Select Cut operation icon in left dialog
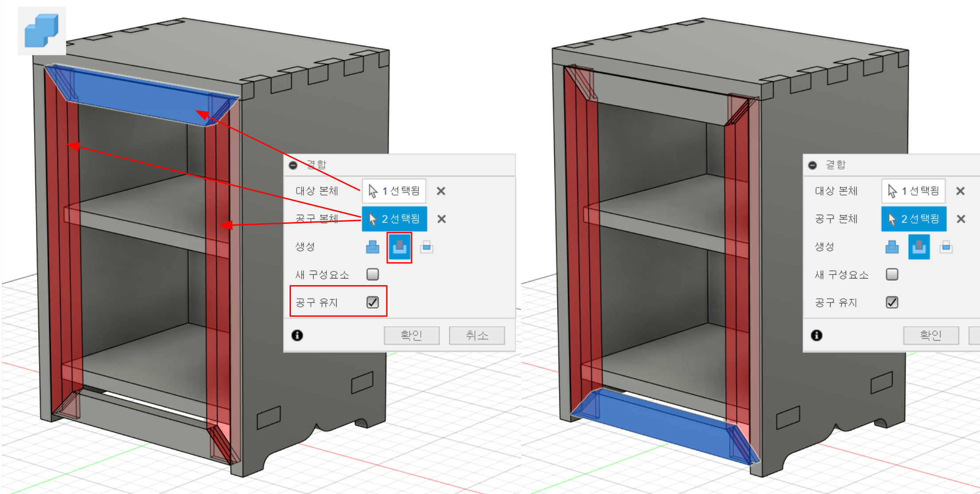The width and height of the screenshot is (980, 494). [400, 247]
